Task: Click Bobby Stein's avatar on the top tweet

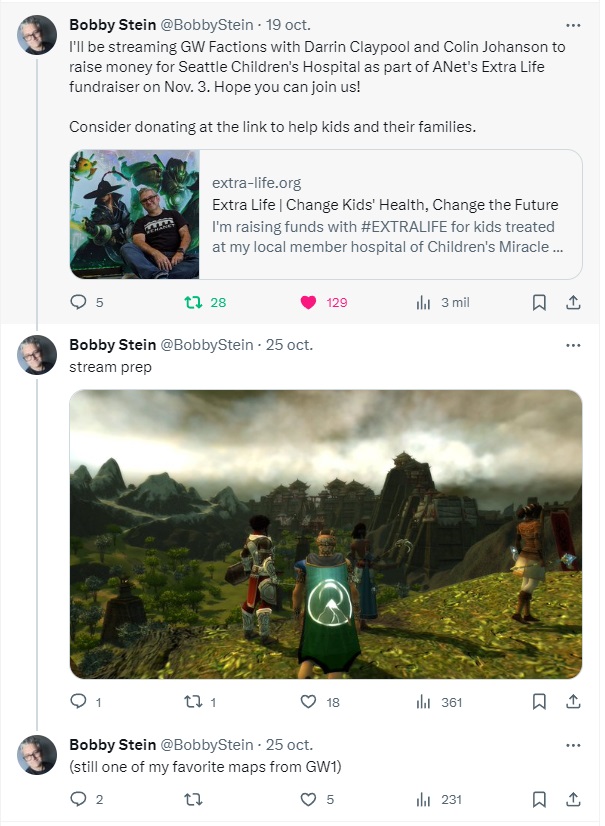Action: click(37, 35)
